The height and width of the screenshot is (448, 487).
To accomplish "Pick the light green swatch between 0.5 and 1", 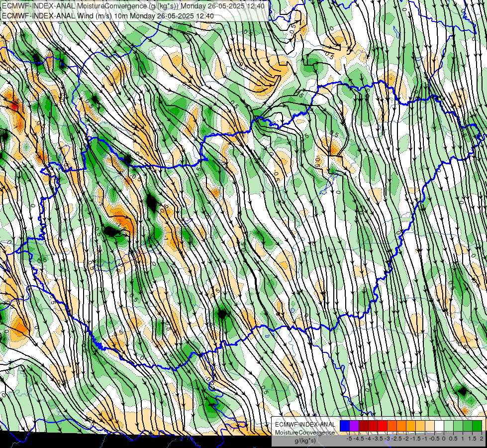I will (458, 426).
